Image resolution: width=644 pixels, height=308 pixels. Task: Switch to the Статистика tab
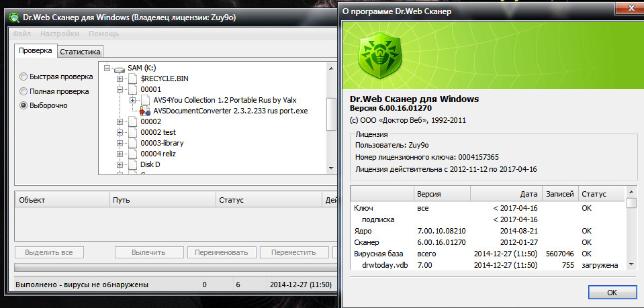coord(80,51)
